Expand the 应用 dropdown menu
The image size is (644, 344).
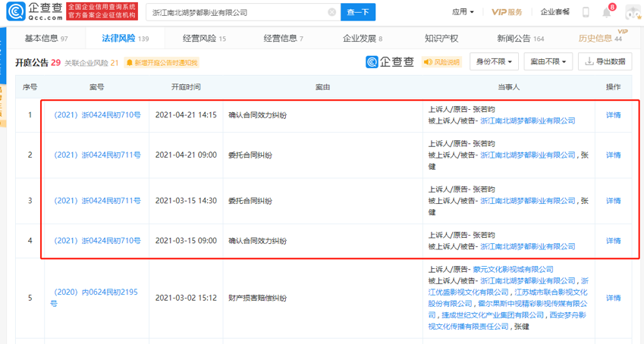(463, 13)
